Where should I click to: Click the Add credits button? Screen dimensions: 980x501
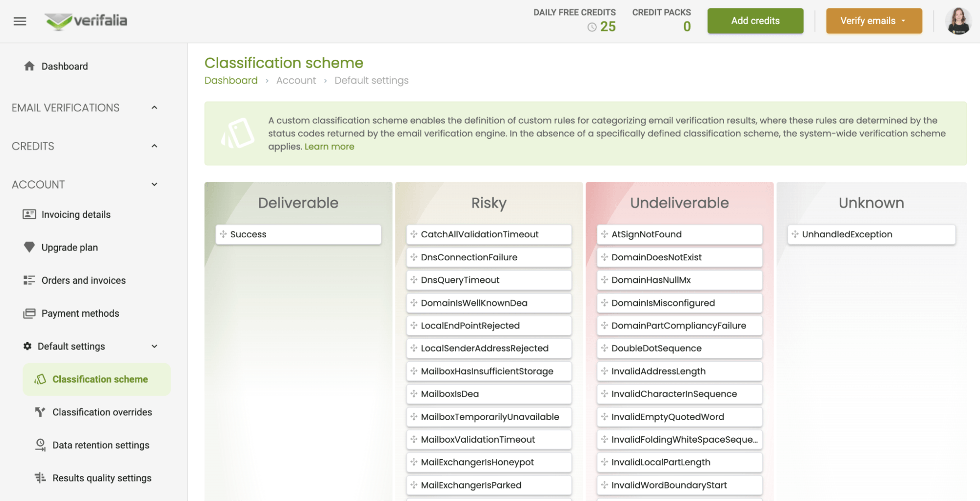(x=754, y=21)
